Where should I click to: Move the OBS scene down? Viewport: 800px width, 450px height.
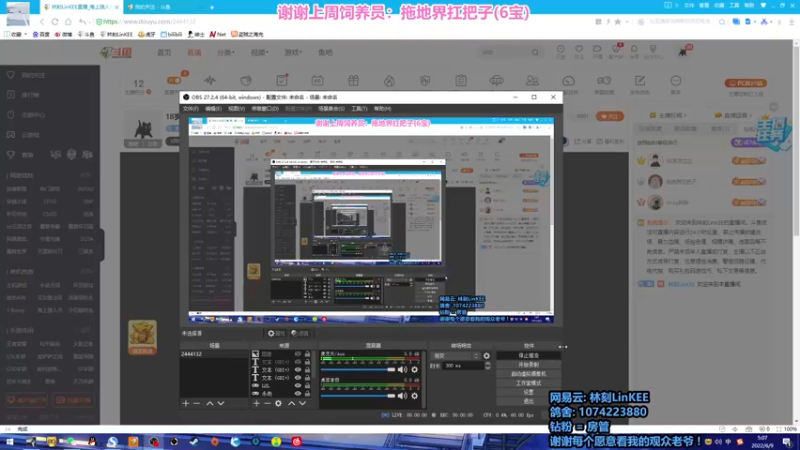(221, 404)
